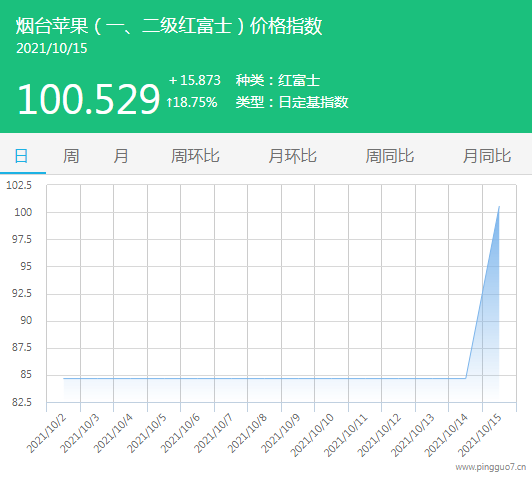Click the 100.529 index value

point(88,99)
